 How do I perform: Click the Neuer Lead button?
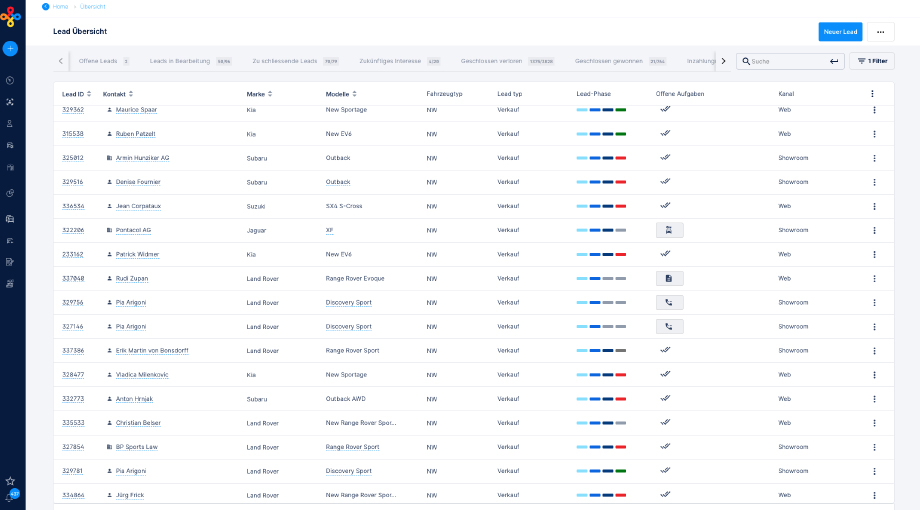[840, 32]
